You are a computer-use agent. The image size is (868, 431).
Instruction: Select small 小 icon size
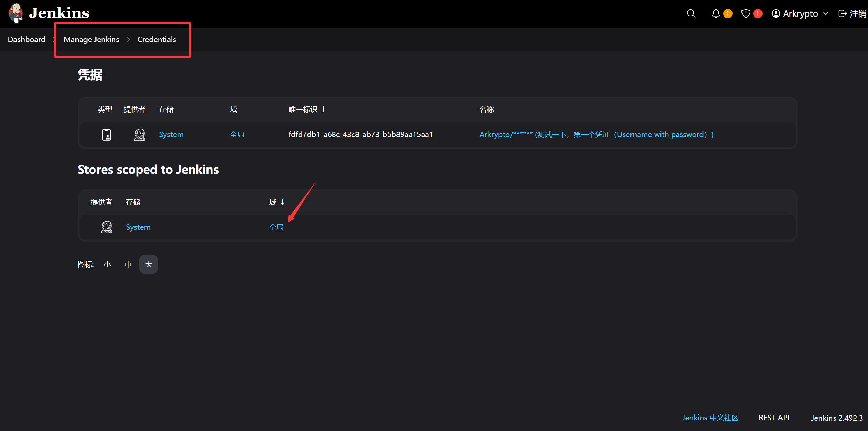pos(107,264)
